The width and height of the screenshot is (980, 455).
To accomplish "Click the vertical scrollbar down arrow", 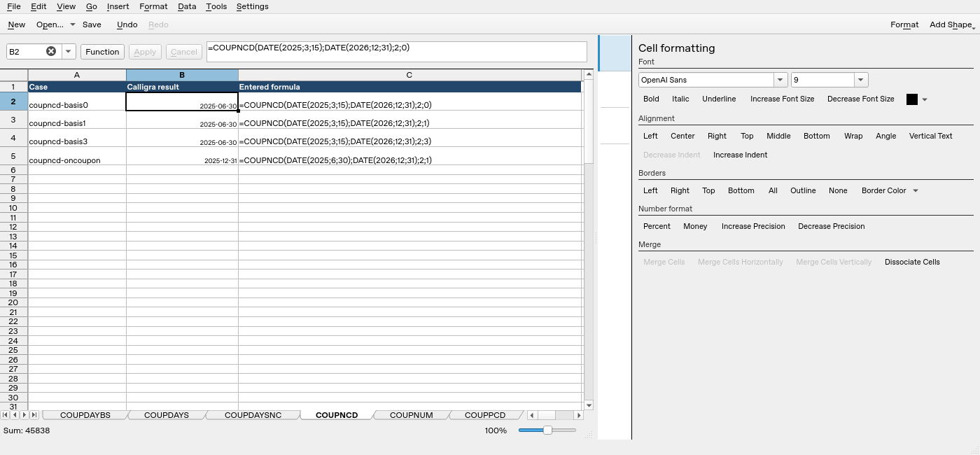I will (588, 405).
